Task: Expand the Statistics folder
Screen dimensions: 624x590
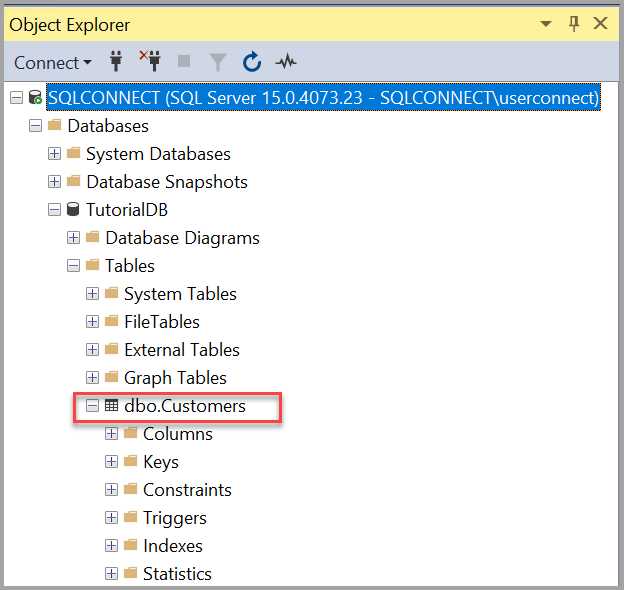Action: tap(111, 574)
